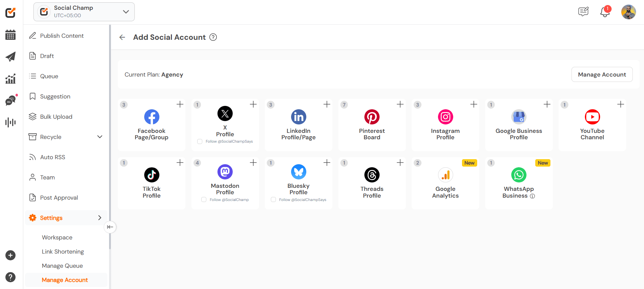This screenshot has height=289, width=644.
Task: Enable Follow @SocialChamp under Mastodon Profile
Action: click(x=204, y=200)
